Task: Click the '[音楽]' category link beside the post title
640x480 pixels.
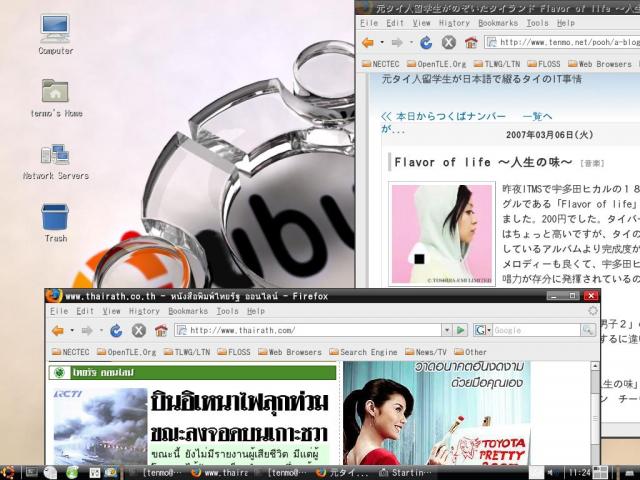Action: point(591,163)
